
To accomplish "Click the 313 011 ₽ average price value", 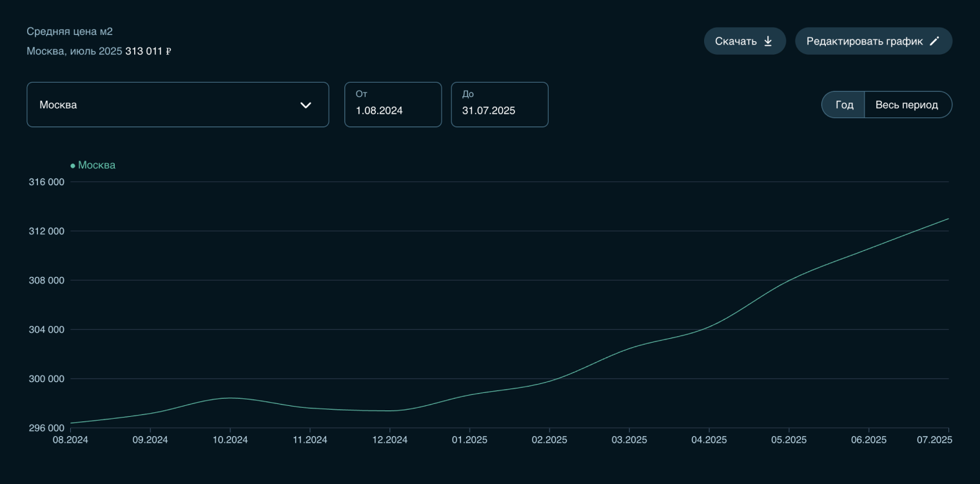I will 148,52.
